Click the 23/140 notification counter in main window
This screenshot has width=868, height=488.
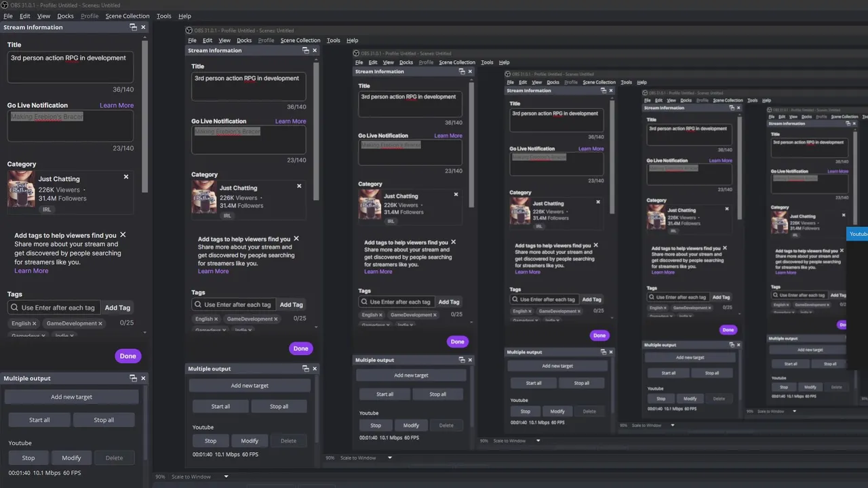[x=123, y=148]
